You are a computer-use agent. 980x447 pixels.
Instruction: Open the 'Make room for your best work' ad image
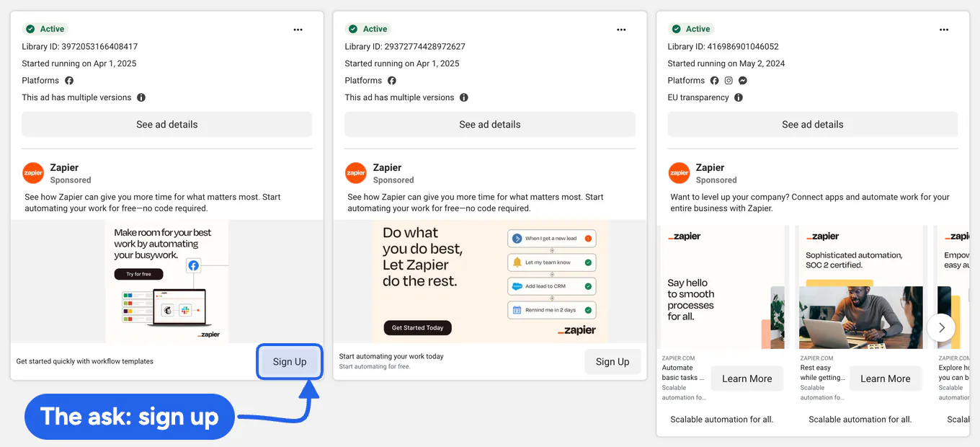[x=167, y=281]
